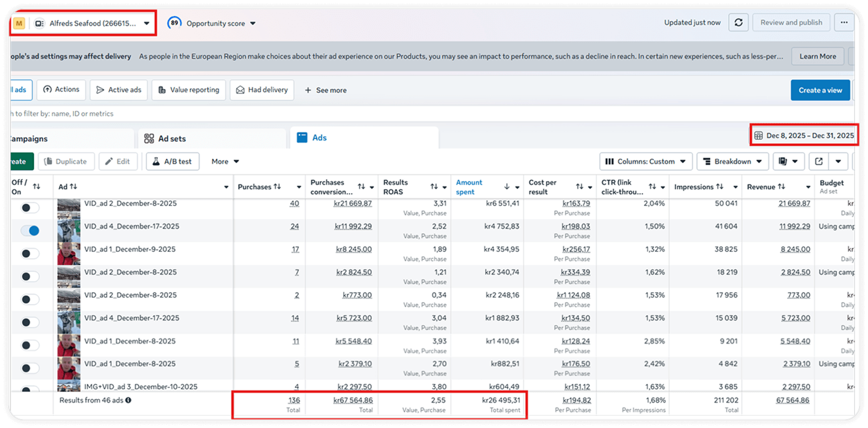Switch on the VID_ad 1_December-9-2025 toggle

point(30,254)
